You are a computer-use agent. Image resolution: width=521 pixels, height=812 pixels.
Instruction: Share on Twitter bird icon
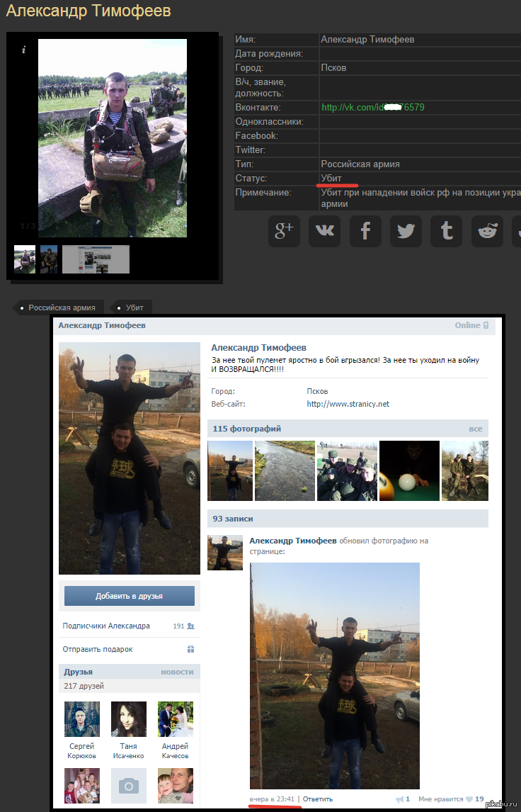(406, 231)
